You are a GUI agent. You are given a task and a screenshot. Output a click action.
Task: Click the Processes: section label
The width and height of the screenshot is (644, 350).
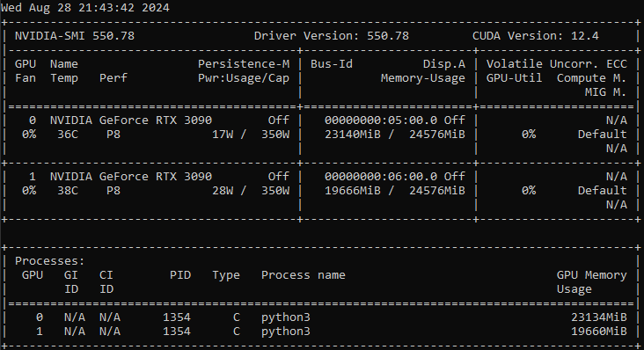[x=49, y=261]
